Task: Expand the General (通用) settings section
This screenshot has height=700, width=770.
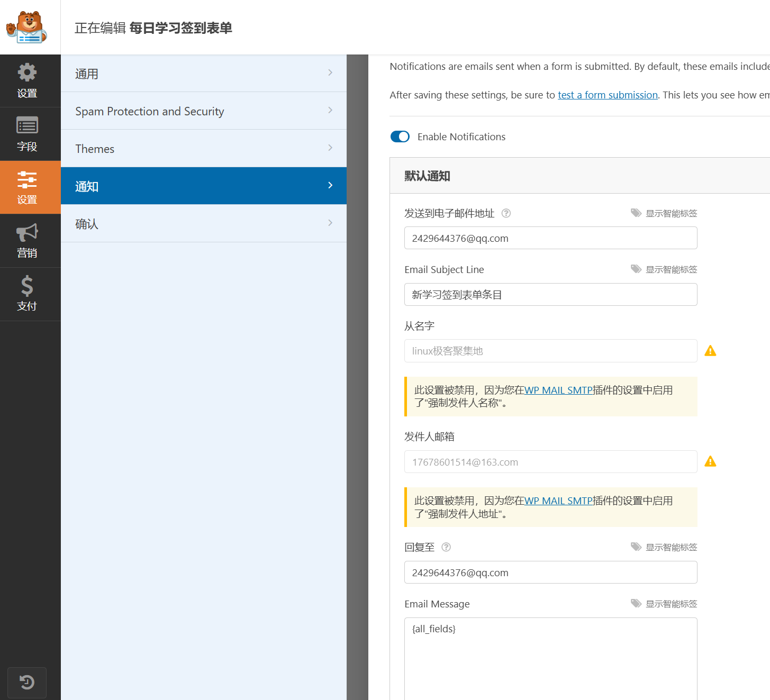Action: (x=204, y=74)
